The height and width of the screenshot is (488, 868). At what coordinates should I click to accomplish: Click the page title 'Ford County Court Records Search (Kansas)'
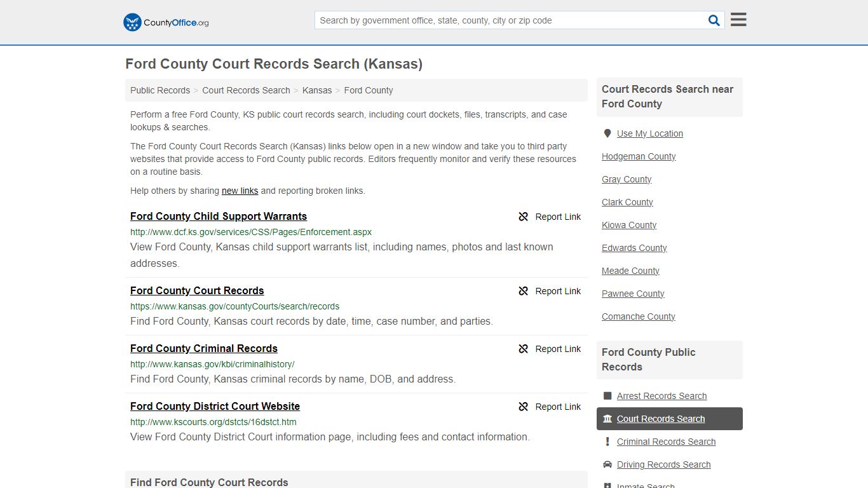pyautogui.click(x=274, y=64)
